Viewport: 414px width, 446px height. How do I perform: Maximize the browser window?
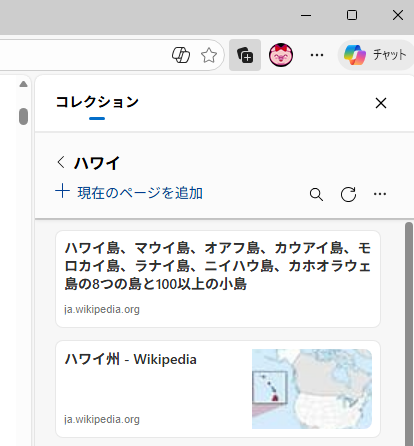click(x=352, y=15)
